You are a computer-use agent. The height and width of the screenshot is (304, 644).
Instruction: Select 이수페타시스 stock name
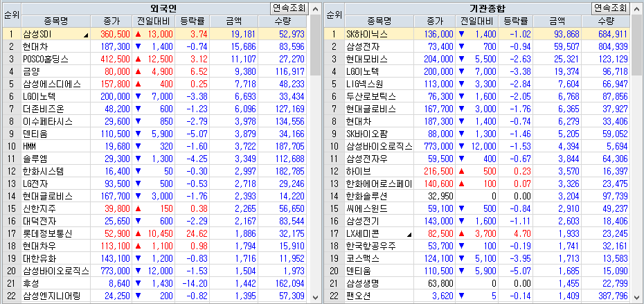[x=48, y=122]
